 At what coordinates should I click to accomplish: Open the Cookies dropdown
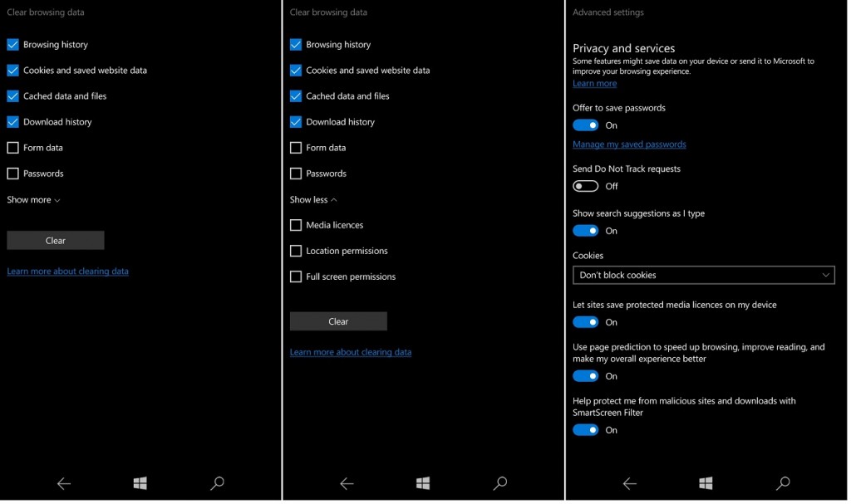point(703,275)
